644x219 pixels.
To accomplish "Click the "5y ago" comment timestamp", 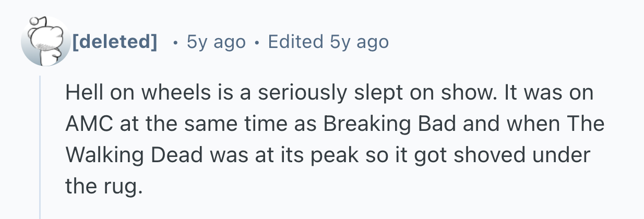I will tap(216, 42).
